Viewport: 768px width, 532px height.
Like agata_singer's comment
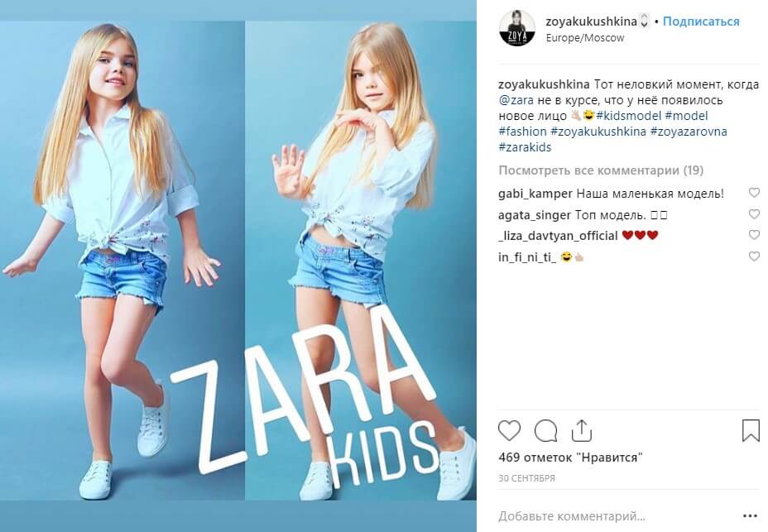[754, 214]
